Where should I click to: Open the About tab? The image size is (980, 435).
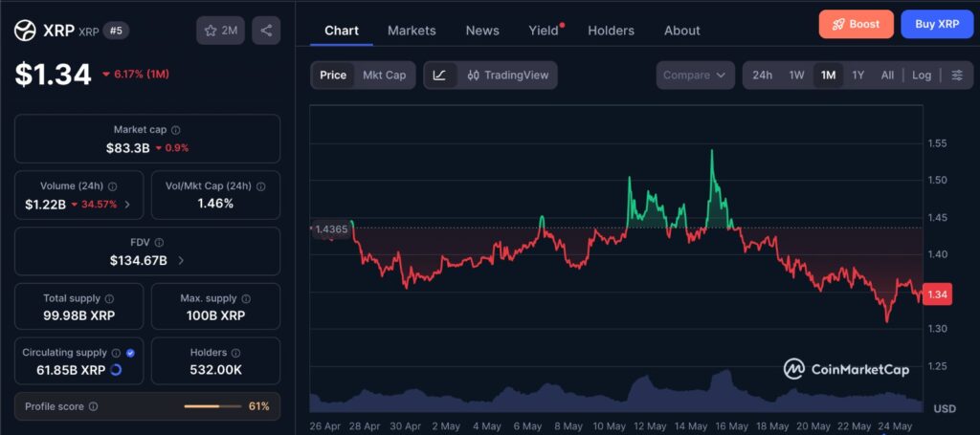coord(681,30)
